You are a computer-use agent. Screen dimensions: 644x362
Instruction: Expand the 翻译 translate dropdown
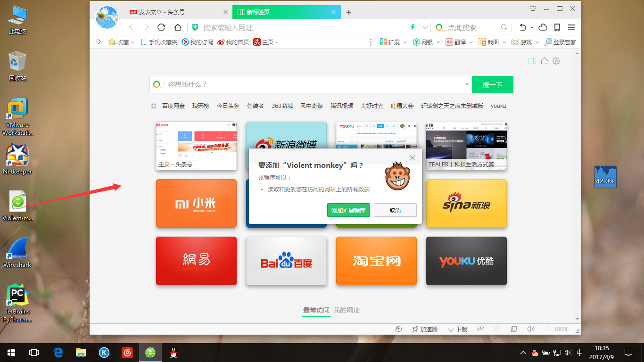tap(471, 42)
